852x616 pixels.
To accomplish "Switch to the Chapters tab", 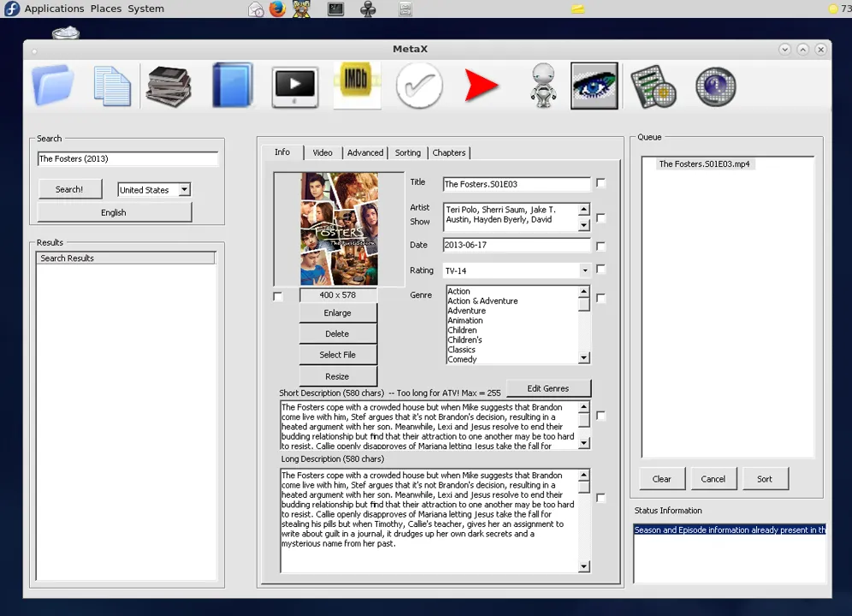I will [449, 153].
